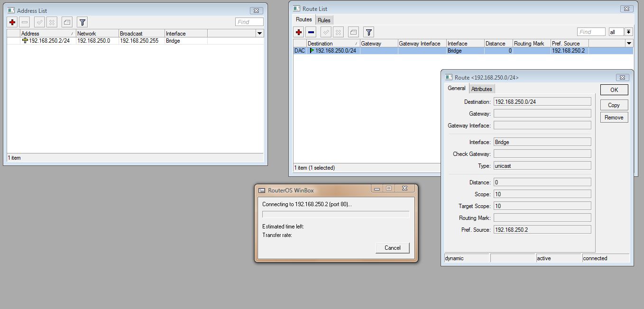This screenshot has width=644, height=309.
Task: Open filter in Route List toolbar
Action: point(368,32)
